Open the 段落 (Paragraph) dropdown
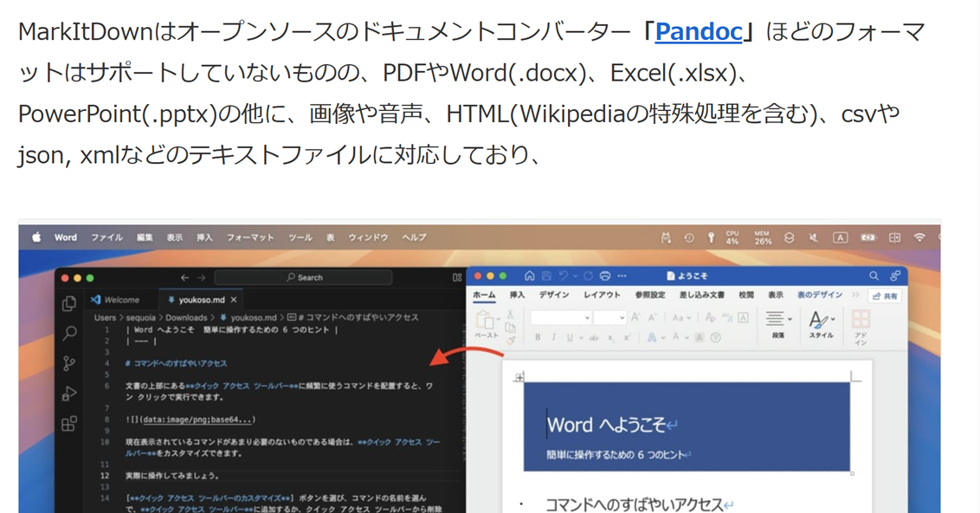This screenshot has width=980, height=513. coord(790,319)
